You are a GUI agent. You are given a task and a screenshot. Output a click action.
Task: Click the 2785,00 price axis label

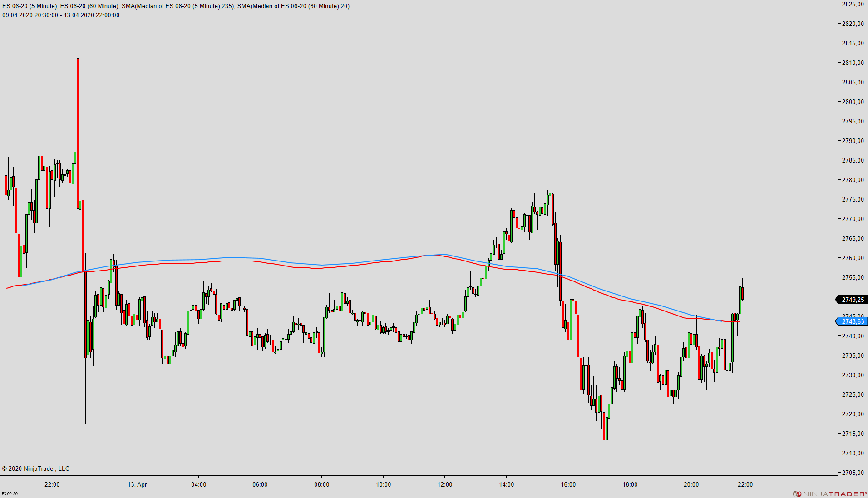(853, 160)
